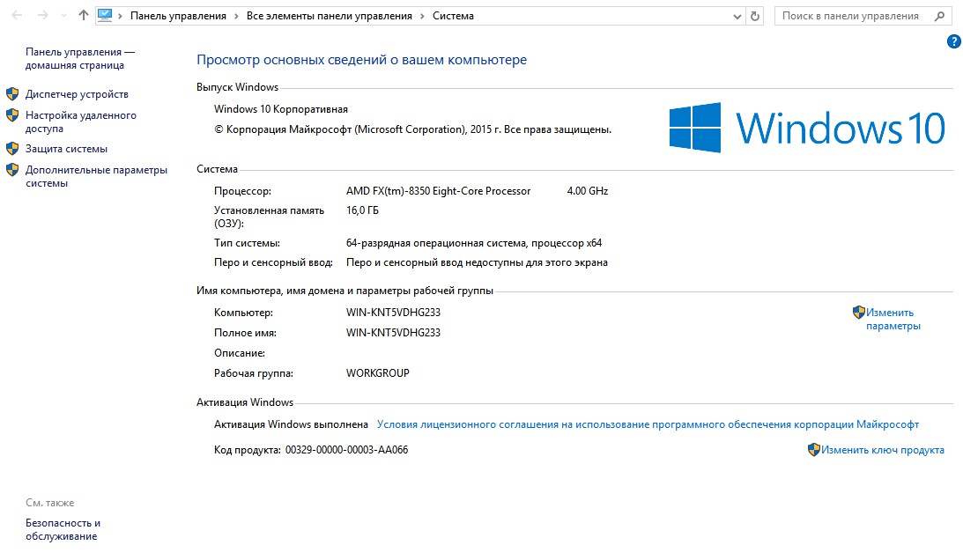Click the 'Перо и сенсорный ввод недоступны' text
Image resolution: width=963 pixels, height=560 pixels.
pyautogui.click(x=477, y=262)
